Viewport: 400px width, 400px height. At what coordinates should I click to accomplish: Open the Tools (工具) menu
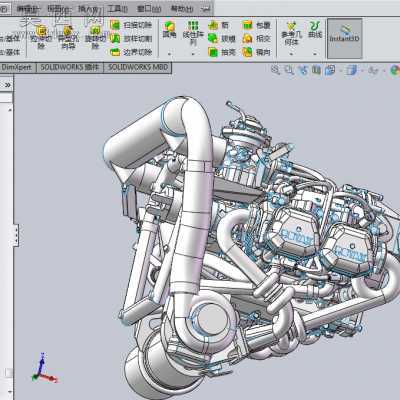pyautogui.click(x=118, y=9)
